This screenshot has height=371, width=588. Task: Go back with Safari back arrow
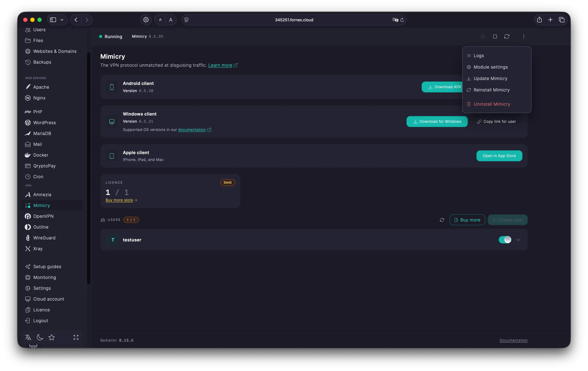coord(76,20)
